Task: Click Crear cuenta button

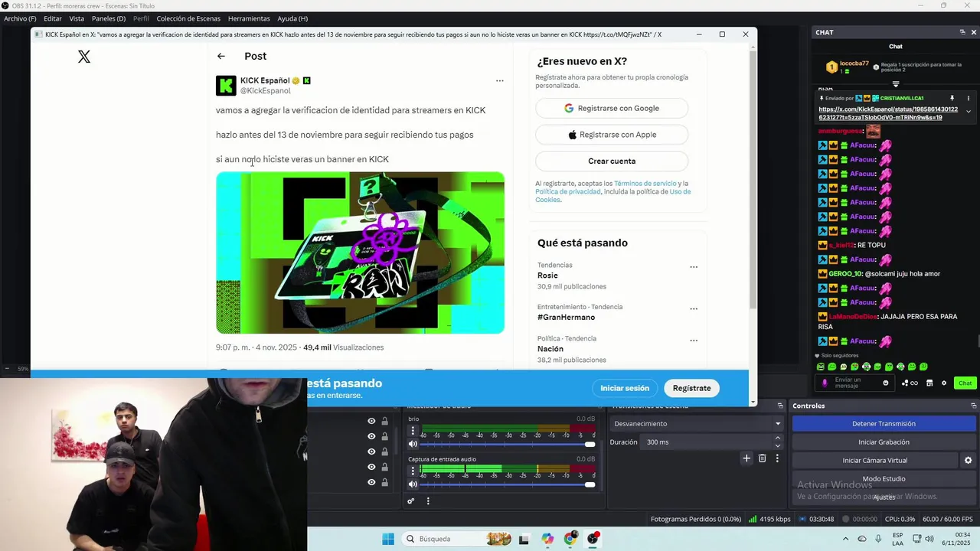Action: point(612,161)
